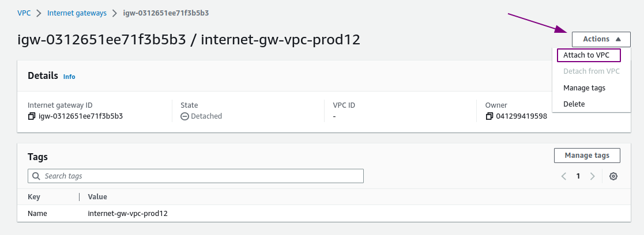
Task: Select Attach to VPC menu option
Action: point(589,55)
